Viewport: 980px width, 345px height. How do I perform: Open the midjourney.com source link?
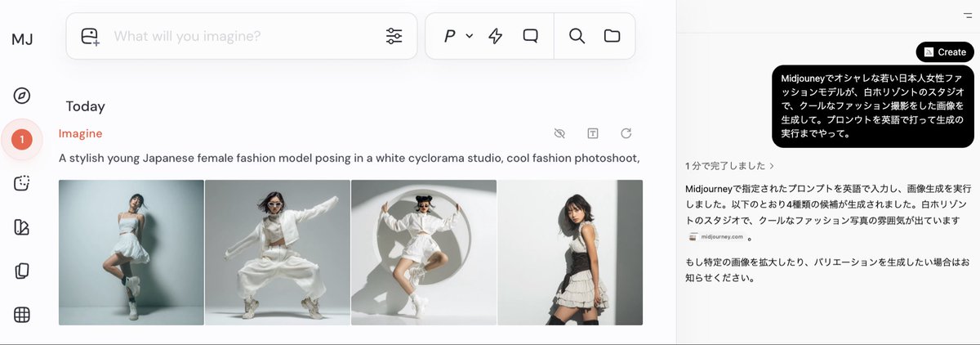tap(717, 237)
